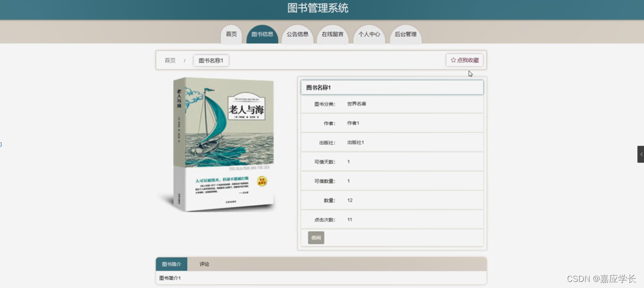The width and height of the screenshot is (644, 288).
Task: Switch to the 图书简介 tab
Action: (172, 264)
